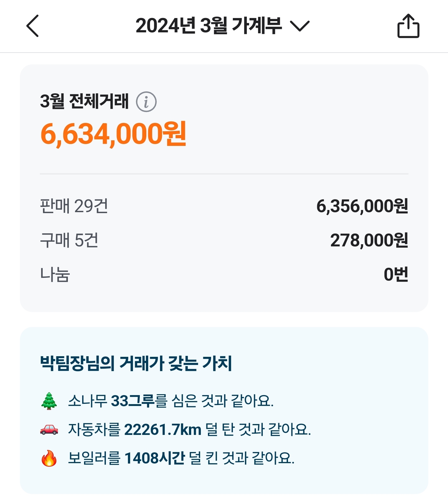The image size is (448, 499).
Task: Select the 판매 29건 row label
Action: tap(74, 206)
